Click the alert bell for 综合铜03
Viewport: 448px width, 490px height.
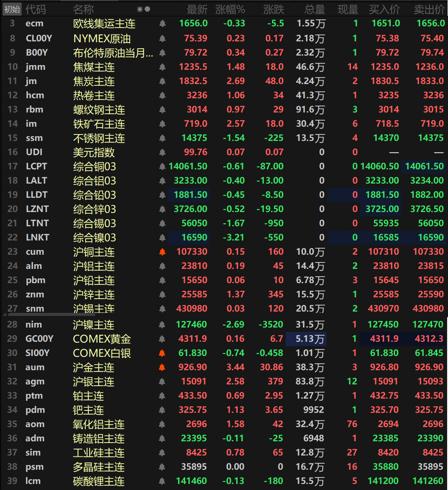[x=162, y=166]
